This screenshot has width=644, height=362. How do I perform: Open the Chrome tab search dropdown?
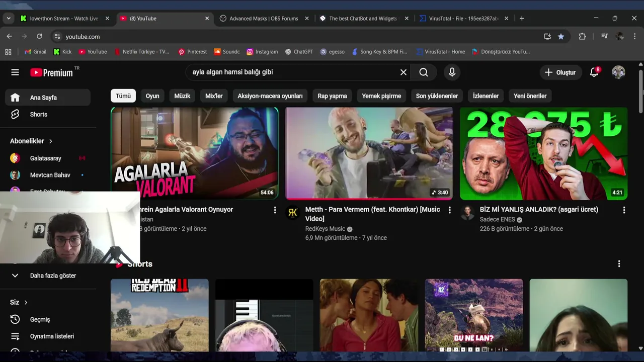[x=8, y=18]
